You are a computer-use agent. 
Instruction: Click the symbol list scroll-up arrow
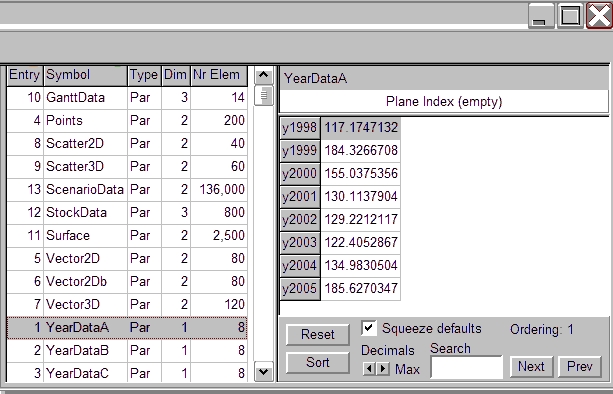pos(263,75)
